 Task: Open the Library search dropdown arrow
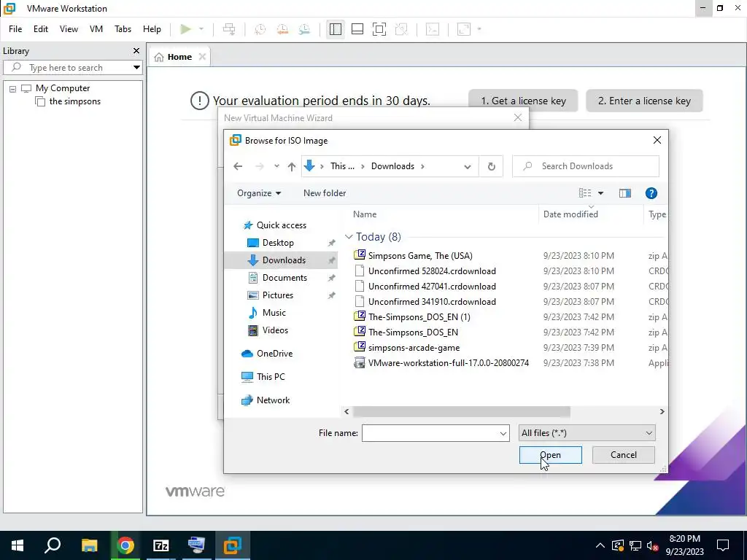coord(136,68)
